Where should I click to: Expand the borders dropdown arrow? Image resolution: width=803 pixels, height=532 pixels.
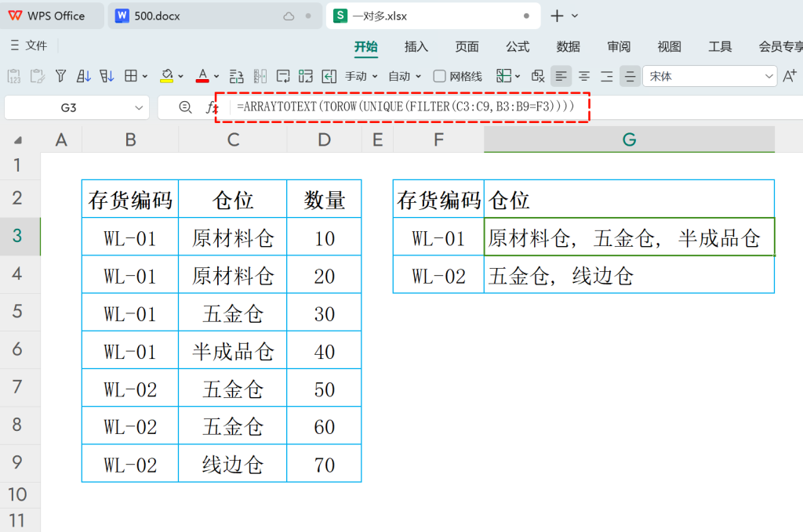click(145, 76)
